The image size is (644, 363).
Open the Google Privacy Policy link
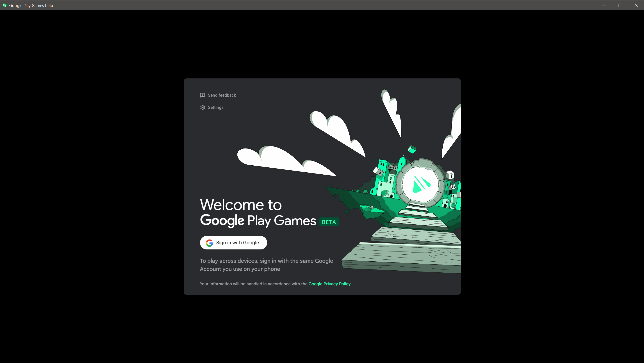329,284
